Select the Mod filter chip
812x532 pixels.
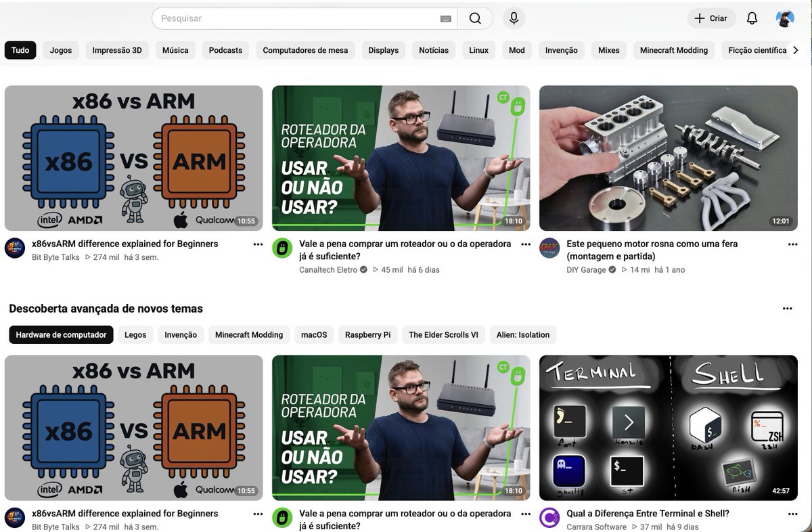pyautogui.click(x=517, y=50)
